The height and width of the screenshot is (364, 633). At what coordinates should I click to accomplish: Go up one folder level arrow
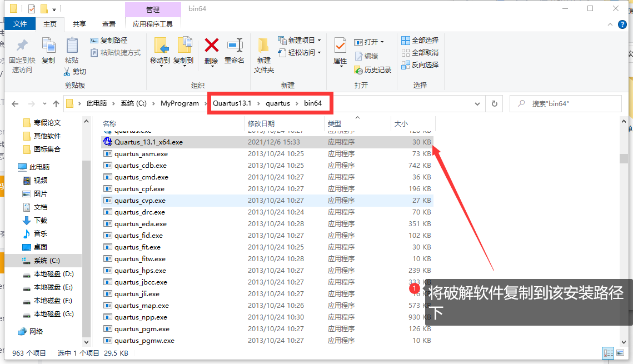click(x=56, y=104)
